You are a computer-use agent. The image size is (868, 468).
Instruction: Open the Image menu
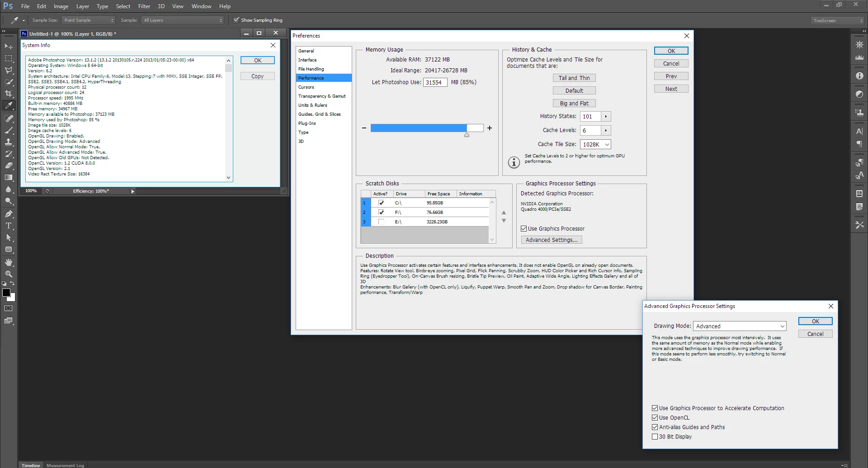pyautogui.click(x=61, y=6)
